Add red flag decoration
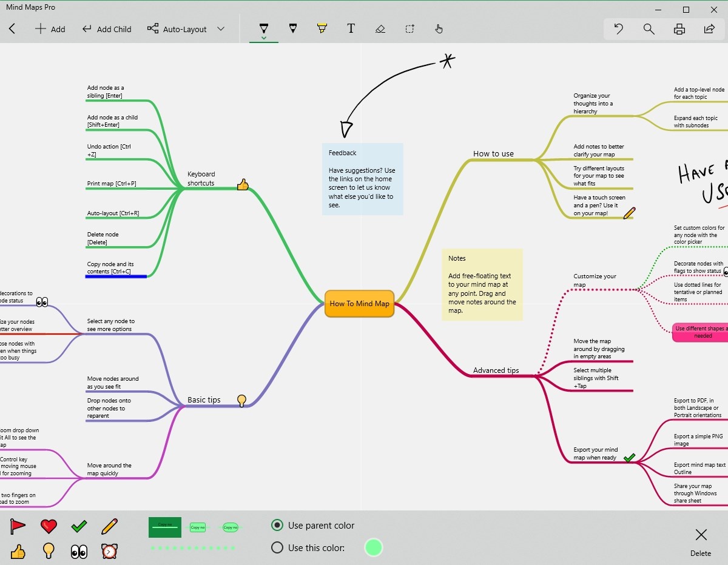The height and width of the screenshot is (565, 728). click(18, 526)
